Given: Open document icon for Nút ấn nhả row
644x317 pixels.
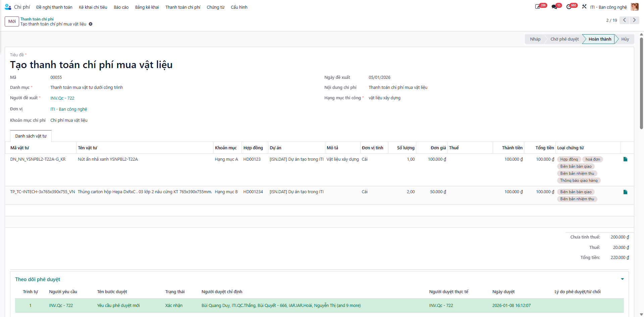Looking at the screenshot, I should pyautogui.click(x=625, y=159).
